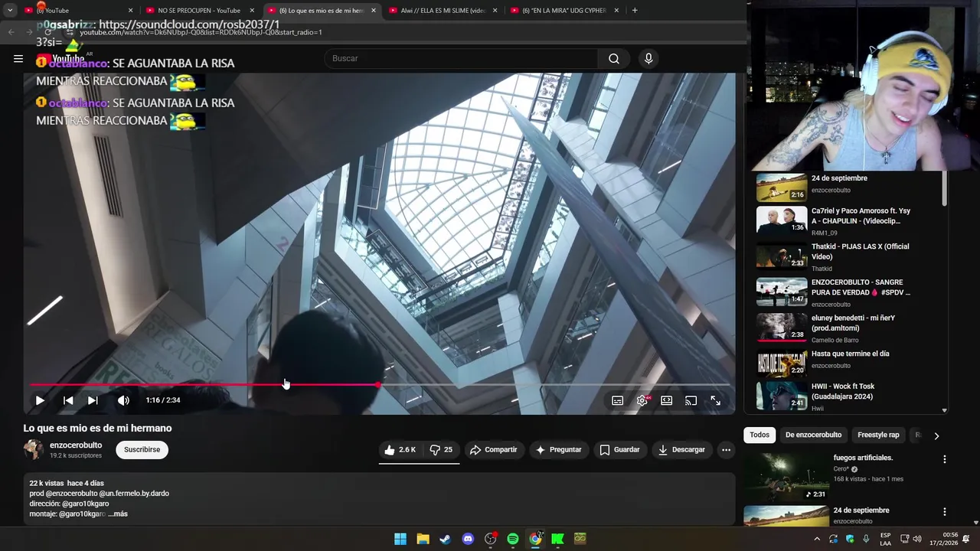
Task: Switch to EN LA MIRA UDG CYPHER tab
Action: pos(564,11)
